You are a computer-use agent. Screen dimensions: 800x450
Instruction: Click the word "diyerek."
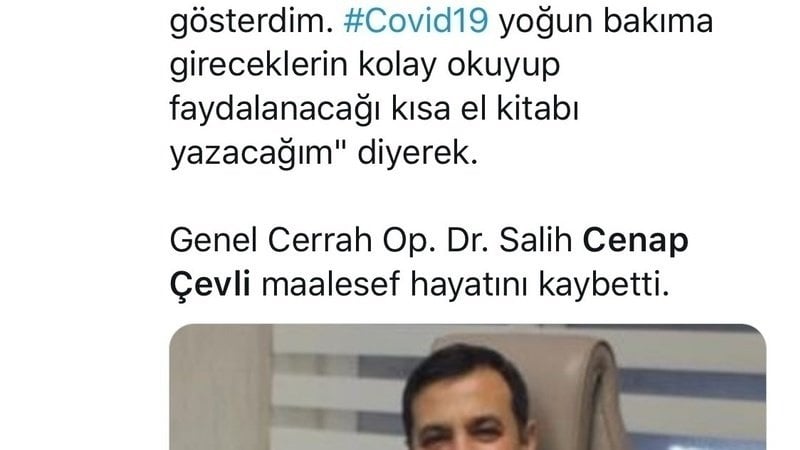point(417,153)
